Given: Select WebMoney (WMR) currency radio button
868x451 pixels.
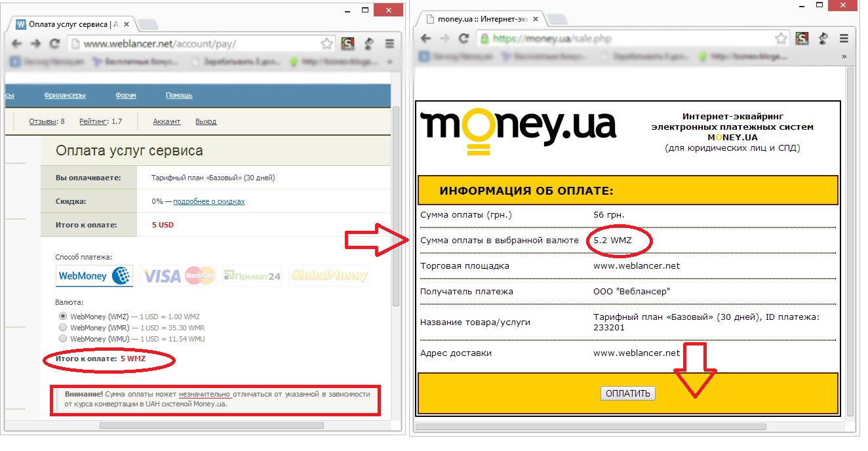Looking at the screenshot, I should pyautogui.click(x=63, y=328).
